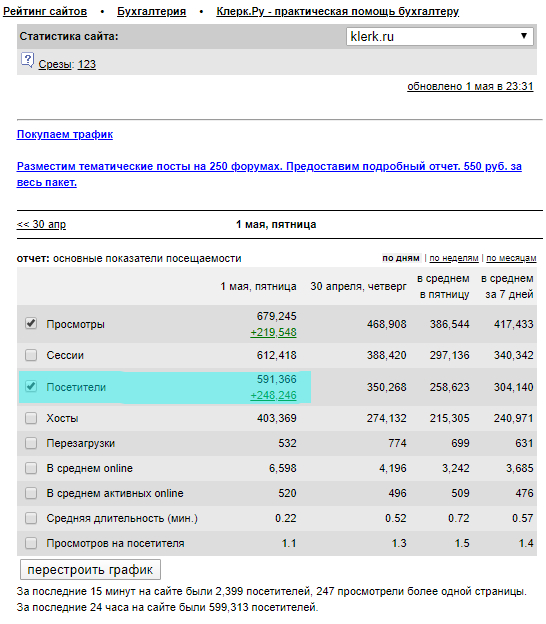The height and width of the screenshot is (624, 546).
Task: Uncheck the Посетители checkbox
Action: (x=31, y=386)
